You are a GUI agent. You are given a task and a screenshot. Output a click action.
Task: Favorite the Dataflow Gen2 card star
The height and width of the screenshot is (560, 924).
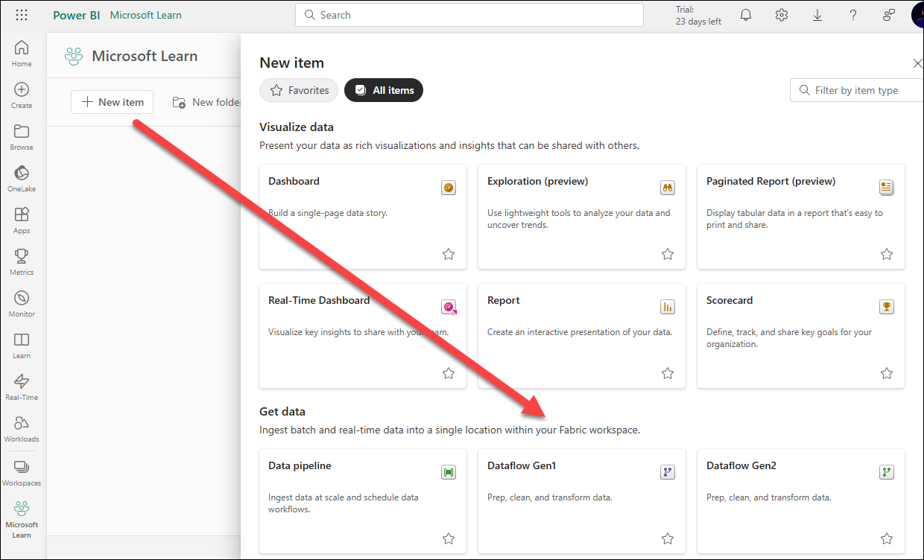pyautogui.click(x=887, y=538)
